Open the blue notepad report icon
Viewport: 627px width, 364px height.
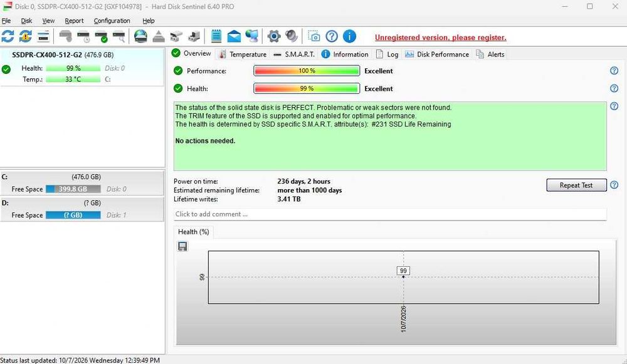pyautogui.click(x=216, y=36)
